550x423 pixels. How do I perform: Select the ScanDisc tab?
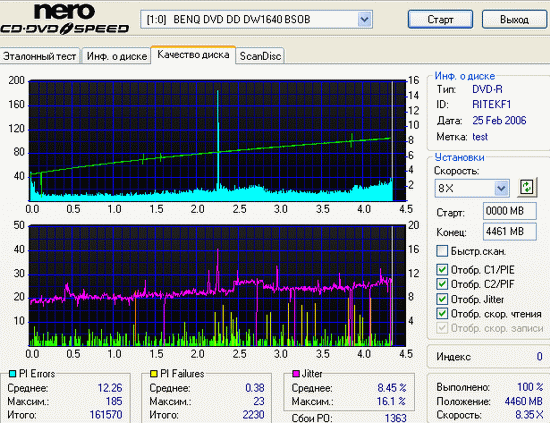[260, 56]
